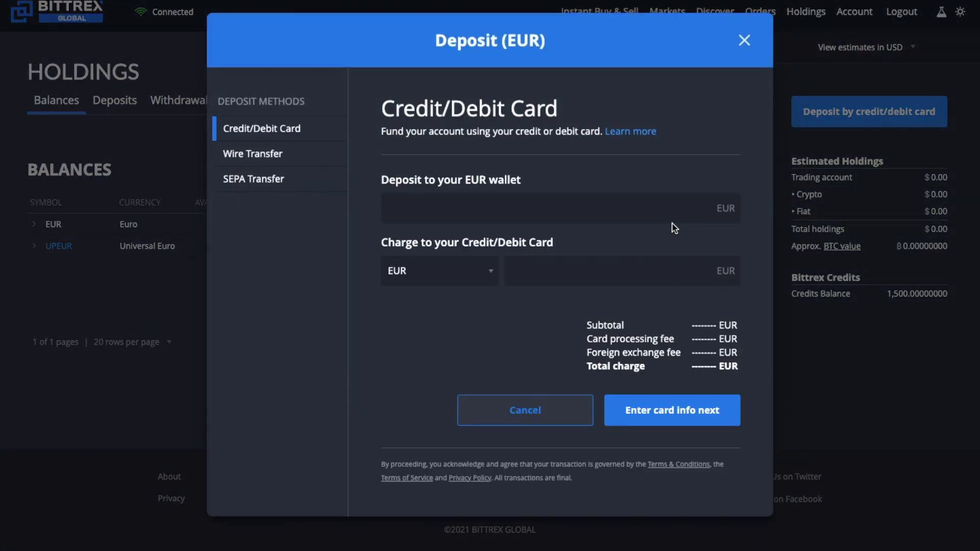
Task: Click the Terms and Conditions link
Action: (x=678, y=464)
